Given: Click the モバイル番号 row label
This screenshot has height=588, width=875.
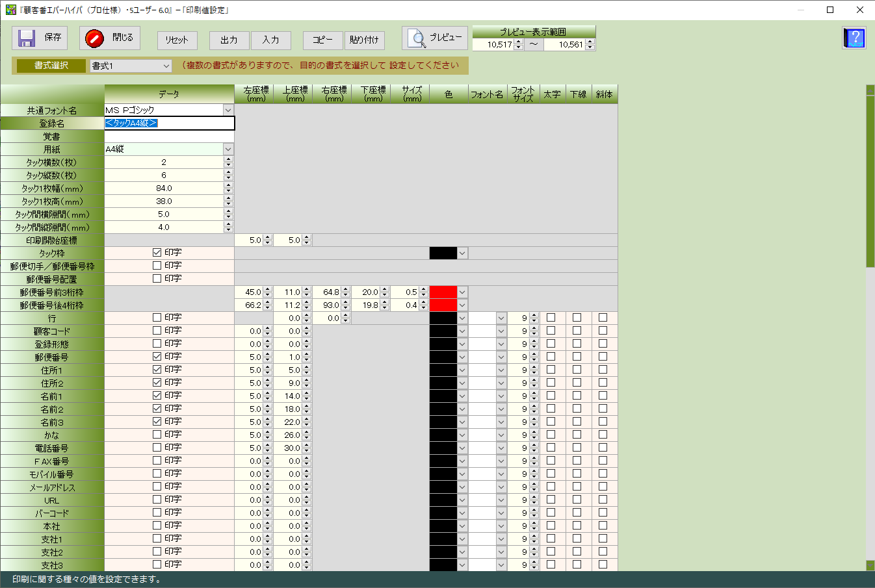Looking at the screenshot, I should click(52, 474).
